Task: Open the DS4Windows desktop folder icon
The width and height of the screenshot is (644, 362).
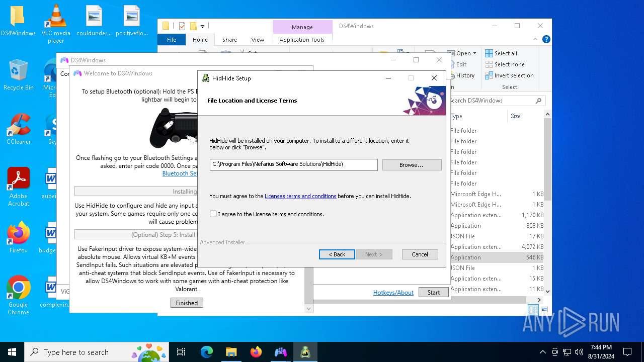Action: 18,21
